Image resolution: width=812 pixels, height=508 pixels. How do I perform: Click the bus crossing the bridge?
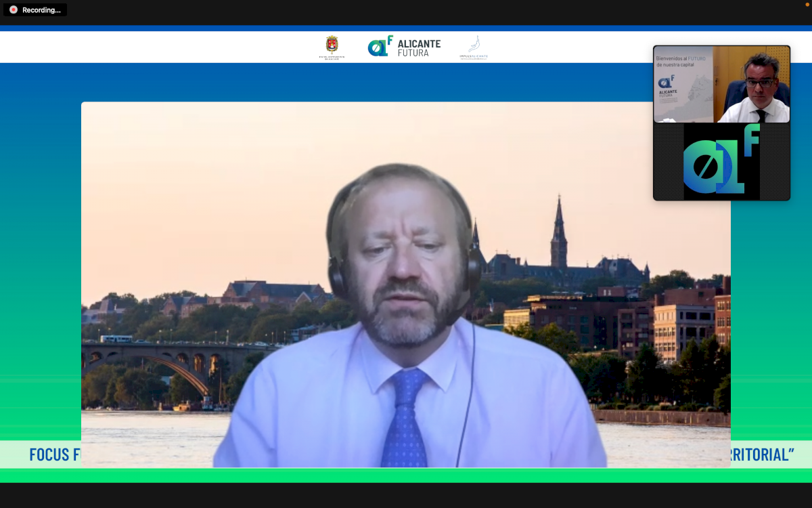116,339
